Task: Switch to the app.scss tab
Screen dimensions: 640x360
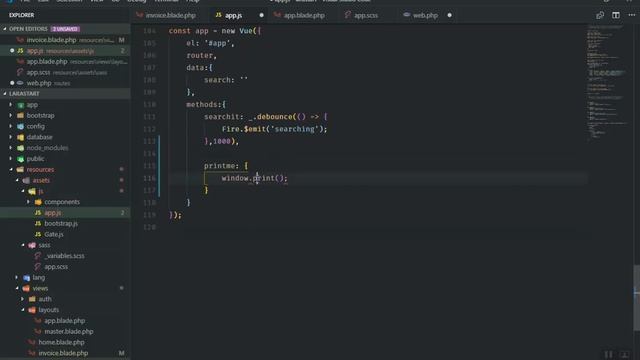Action: pyautogui.click(x=365, y=16)
